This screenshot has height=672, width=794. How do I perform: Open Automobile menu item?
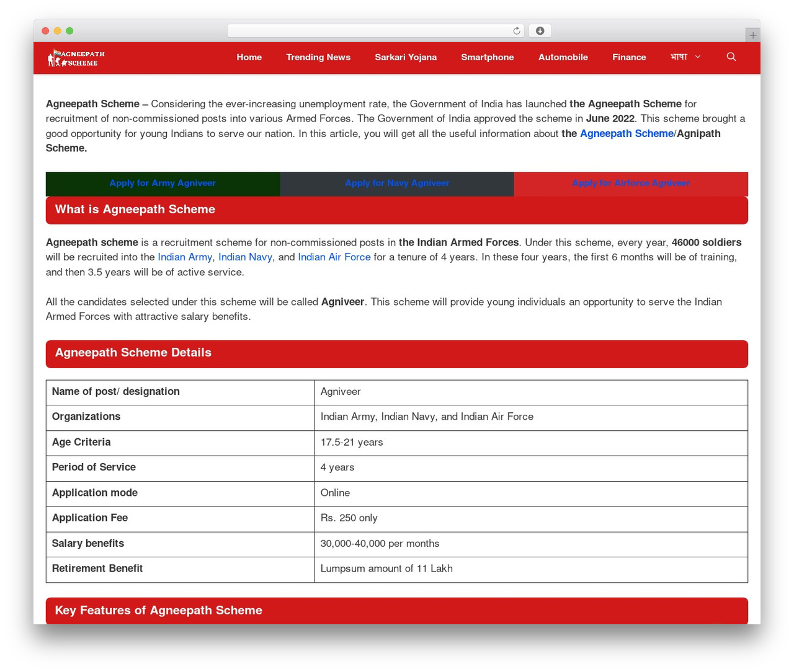pyautogui.click(x=563, y=57)
